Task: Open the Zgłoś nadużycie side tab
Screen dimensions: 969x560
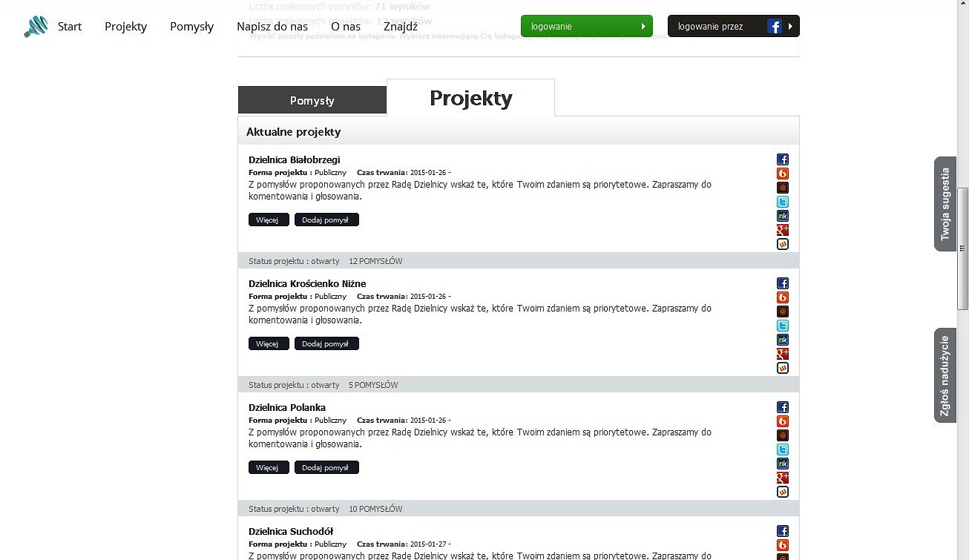Action: click(x=945, y=375)
